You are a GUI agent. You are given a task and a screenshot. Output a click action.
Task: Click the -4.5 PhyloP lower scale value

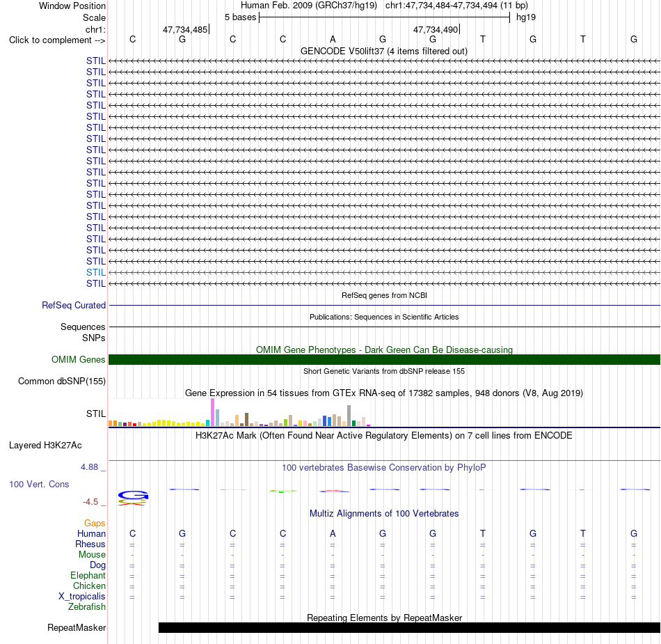point(90,501)
